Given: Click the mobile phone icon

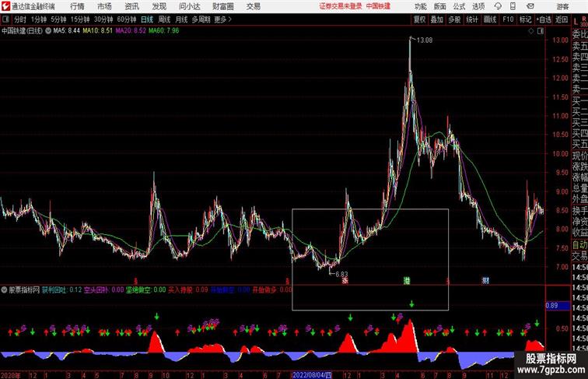Looking at the screenshot, I should (x=513, y=6).
